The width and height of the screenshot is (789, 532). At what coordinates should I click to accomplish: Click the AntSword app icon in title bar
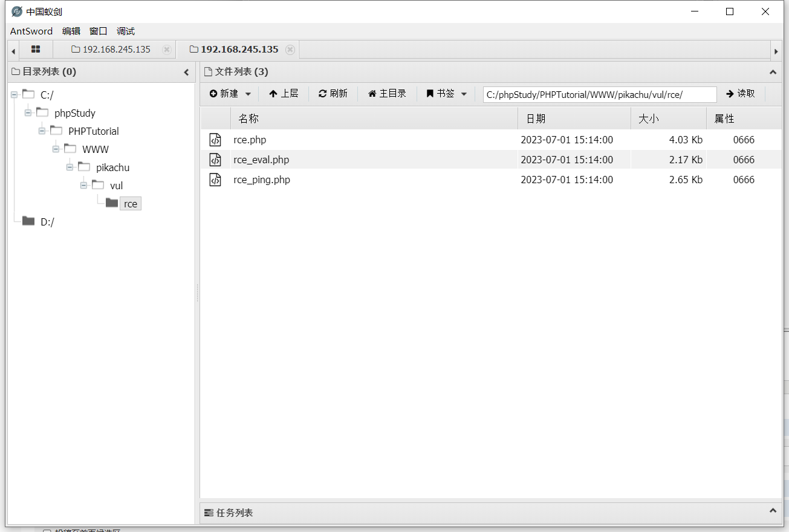coord(17,11)
